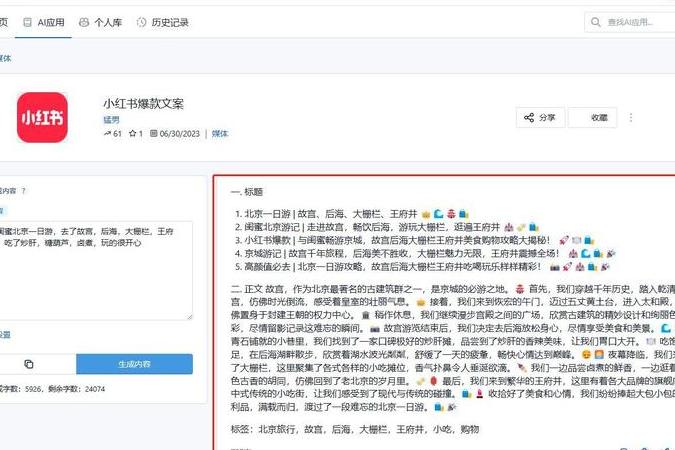Click the copy icon button
The image size is (675, 450).
[29, 364]
